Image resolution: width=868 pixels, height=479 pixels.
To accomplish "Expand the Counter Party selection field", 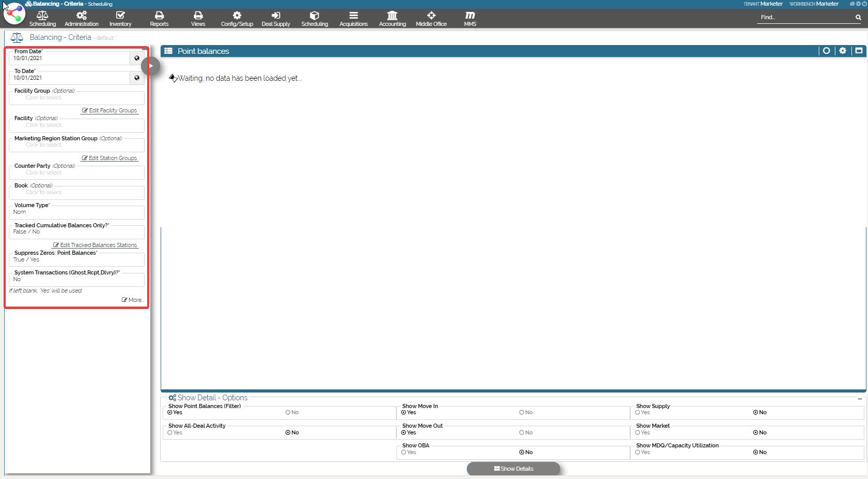I will click(77, 172).
